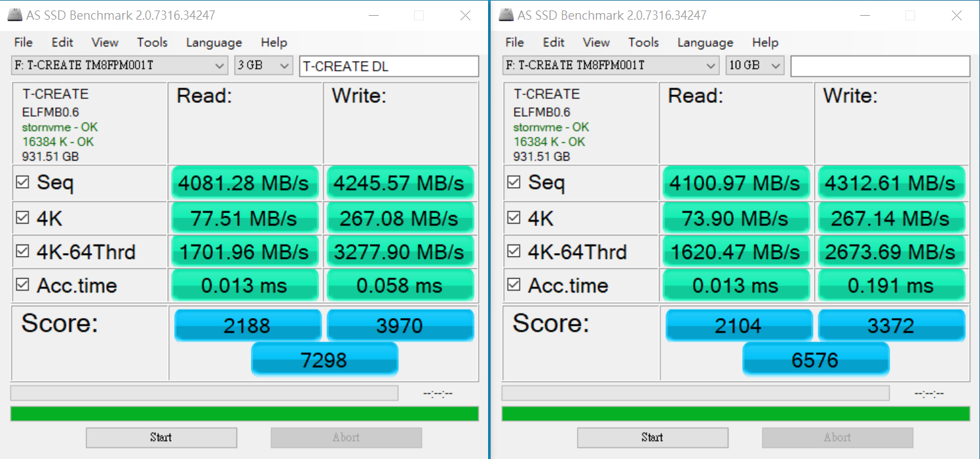Open the File menu in the 10 GB window
The height and width of the screenshot is (459, 980).
click(x=514, y=43)
